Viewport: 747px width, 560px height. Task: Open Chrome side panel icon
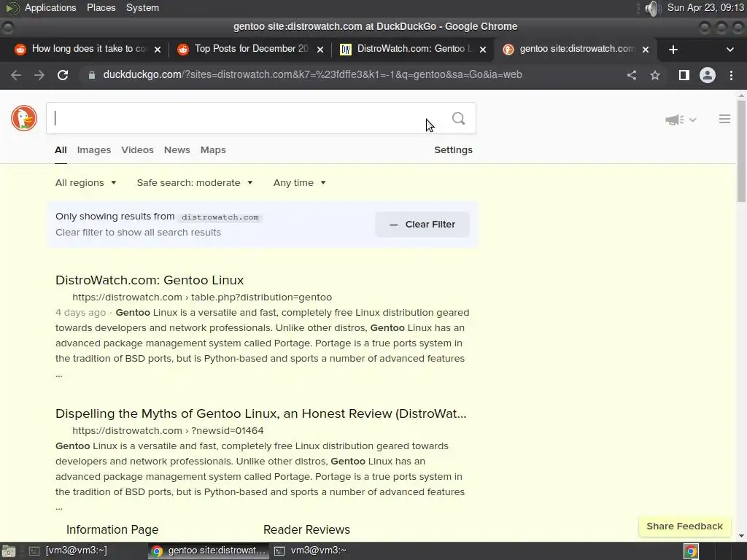pos(684,75)
